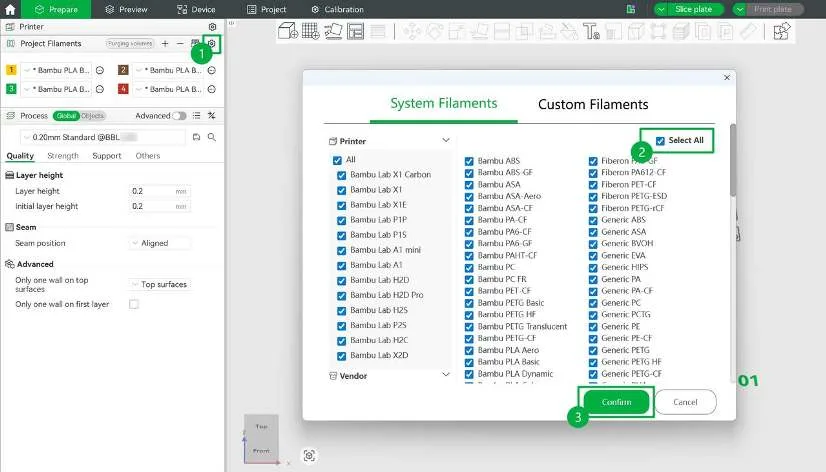The image size is (826, 472).
Task: Open filament selection gear in Project Filaments
Action: [x=212, y=43]
